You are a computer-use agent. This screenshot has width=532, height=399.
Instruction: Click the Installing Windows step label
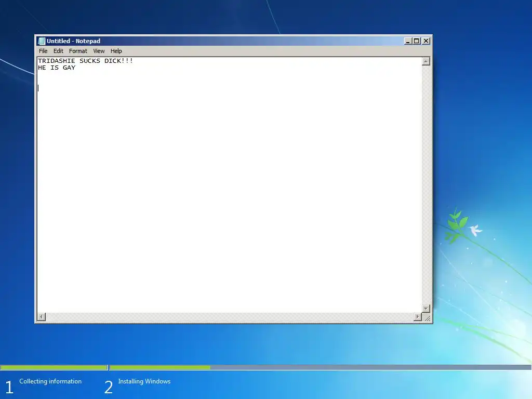144,381
